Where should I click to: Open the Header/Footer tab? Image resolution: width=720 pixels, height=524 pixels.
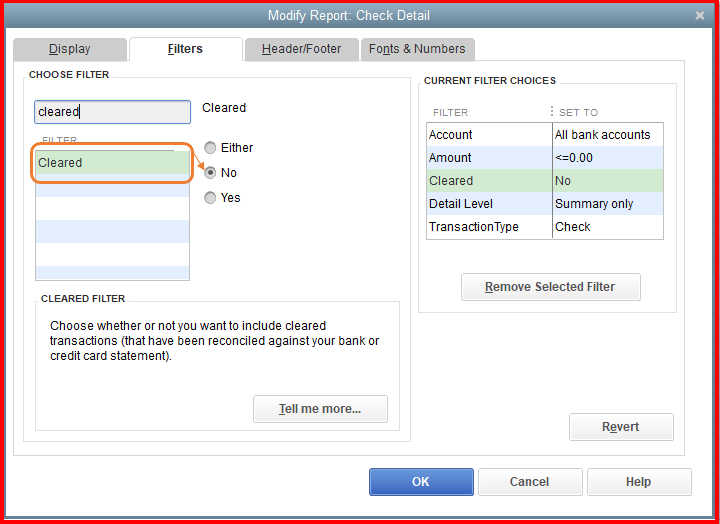pyautogui.click(x=301, y=49)
